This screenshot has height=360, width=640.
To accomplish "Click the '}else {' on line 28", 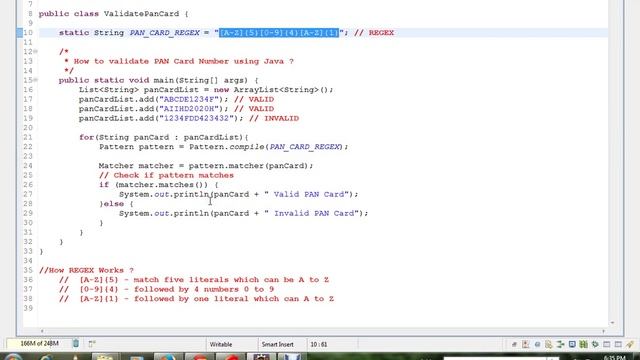I will click(x=116, y=204).
